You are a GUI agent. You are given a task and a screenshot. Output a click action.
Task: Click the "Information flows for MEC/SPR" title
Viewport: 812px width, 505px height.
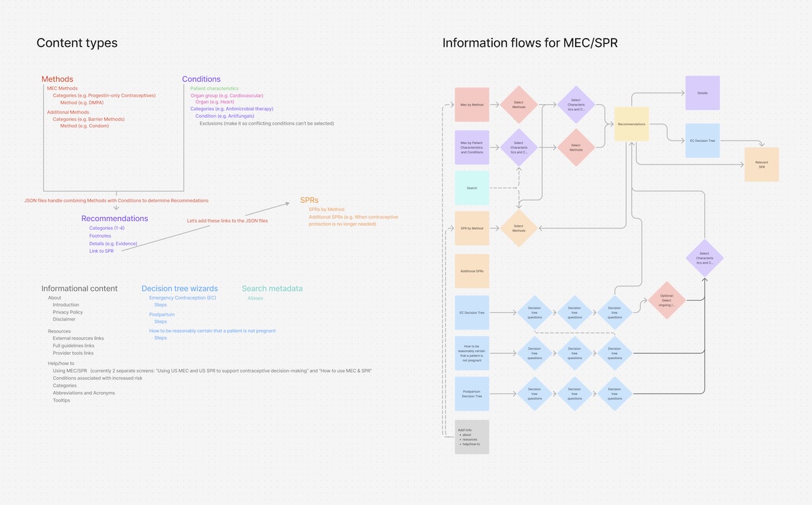(531, 43)
